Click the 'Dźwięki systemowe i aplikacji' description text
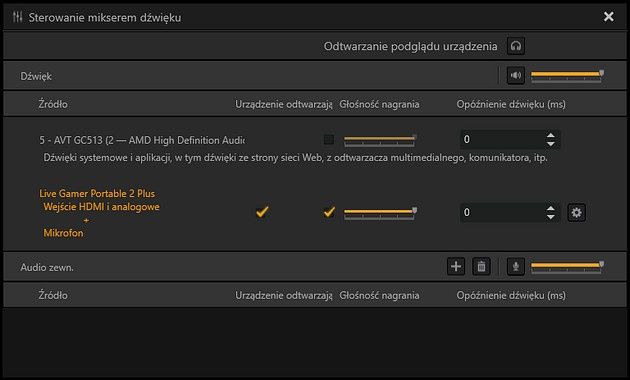The height and width of the screenshot is (380, 630). (295, 158)
